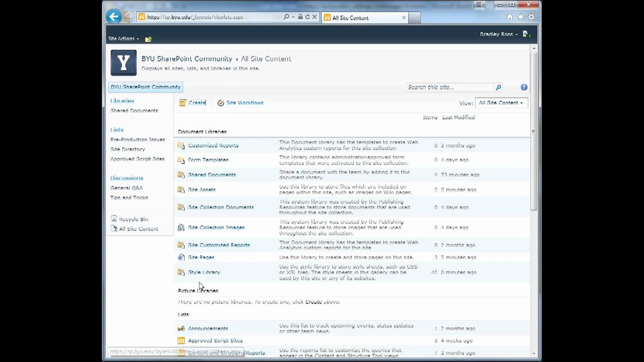644x362 pixels.
Task: Click the Recycle Bin icon in sidebar
Action: [114, 219]
